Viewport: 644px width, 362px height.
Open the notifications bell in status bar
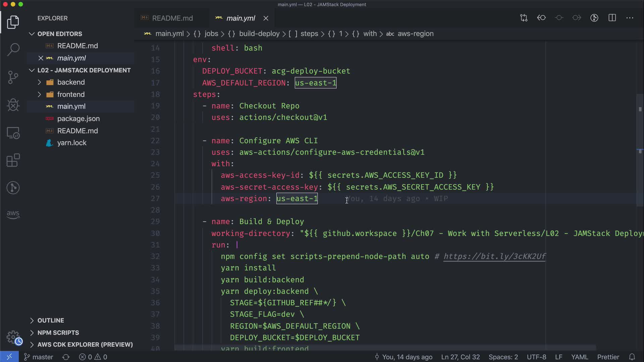[x=632, y=357]
